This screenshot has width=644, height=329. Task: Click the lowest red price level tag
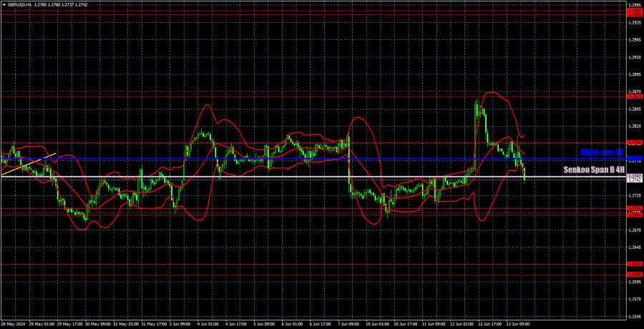click(x=634, y=275)
